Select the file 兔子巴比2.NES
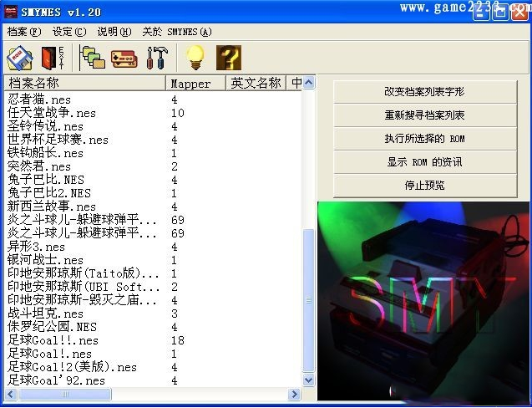 (49, 193)
